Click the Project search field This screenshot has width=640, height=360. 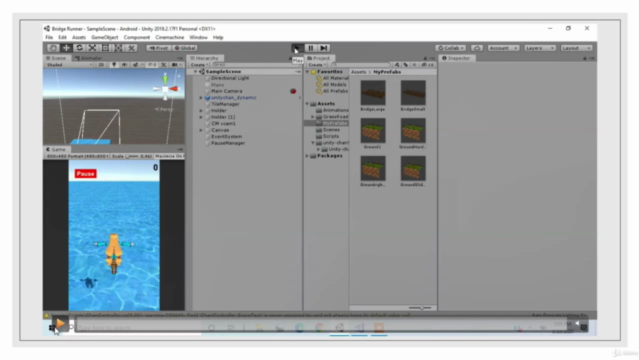(x=361, y=65)
